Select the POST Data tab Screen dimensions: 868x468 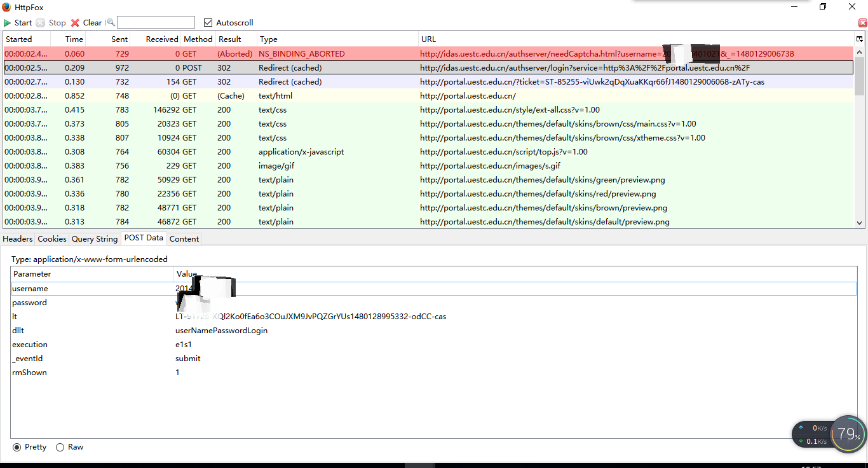coord(144,238)
